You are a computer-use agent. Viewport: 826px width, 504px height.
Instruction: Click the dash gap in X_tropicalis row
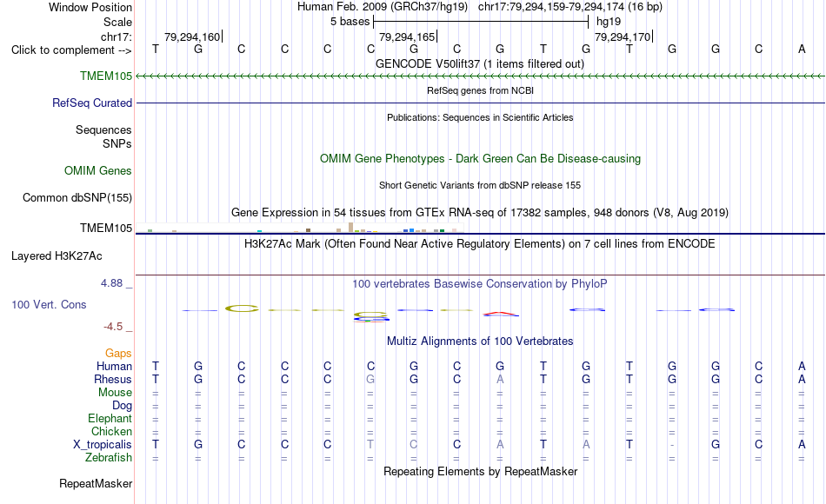[671, 445]
